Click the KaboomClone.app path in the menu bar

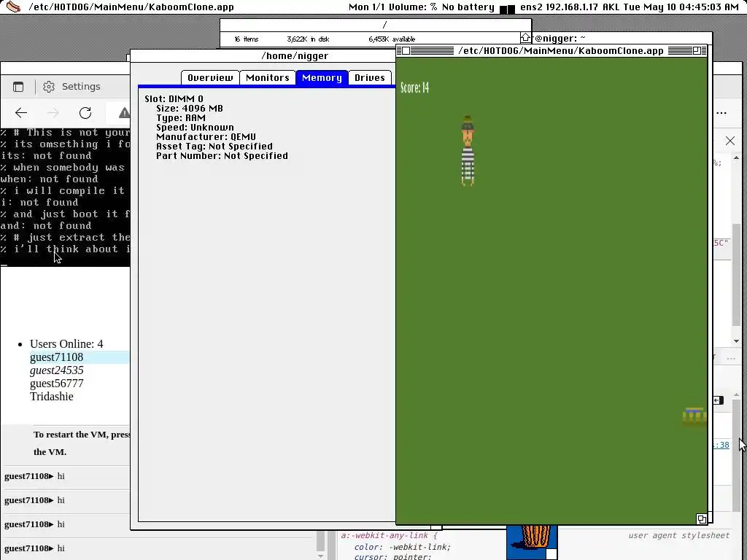coord(131,7)
